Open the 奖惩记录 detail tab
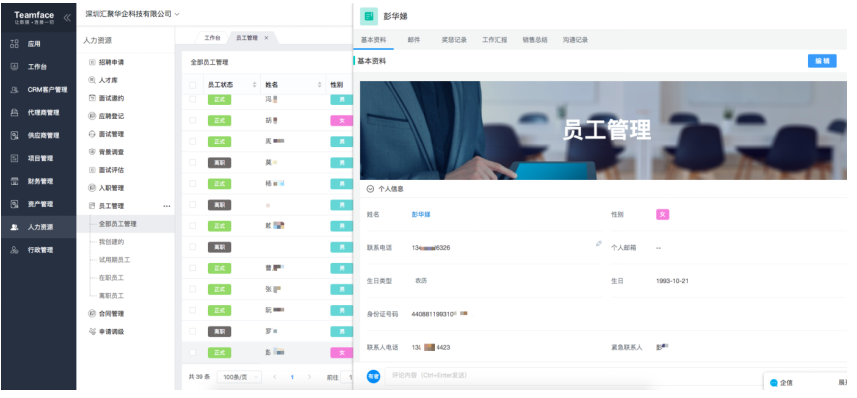Viewport: 857px width, 398px height. (454, 40)
